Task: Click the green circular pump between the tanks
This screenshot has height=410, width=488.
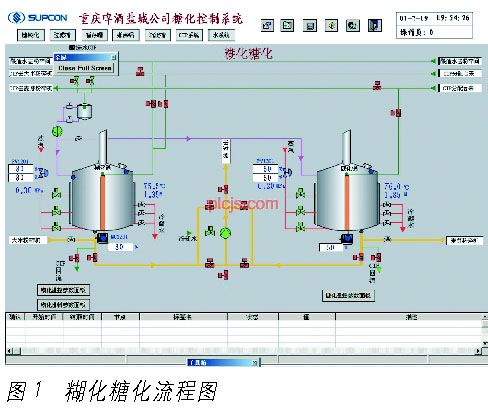Action: (x=226, y=233)
